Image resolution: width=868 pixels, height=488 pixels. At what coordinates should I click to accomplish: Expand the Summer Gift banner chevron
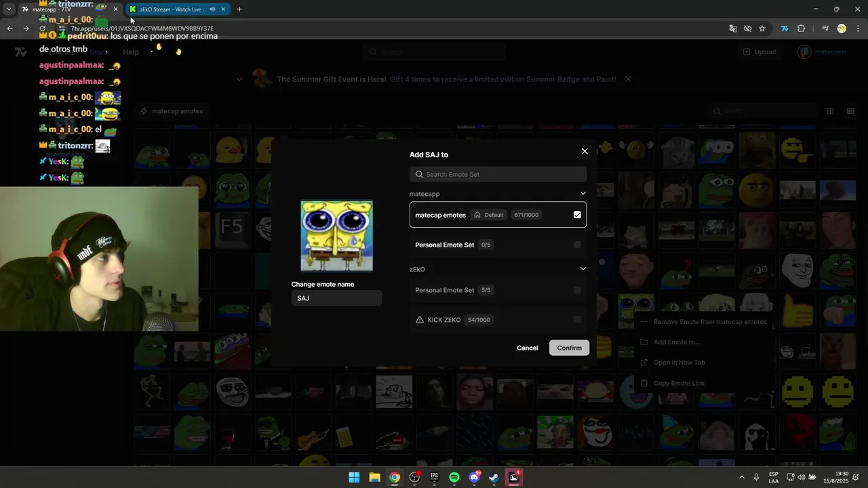pyautogui.click(x=239, y=79)
